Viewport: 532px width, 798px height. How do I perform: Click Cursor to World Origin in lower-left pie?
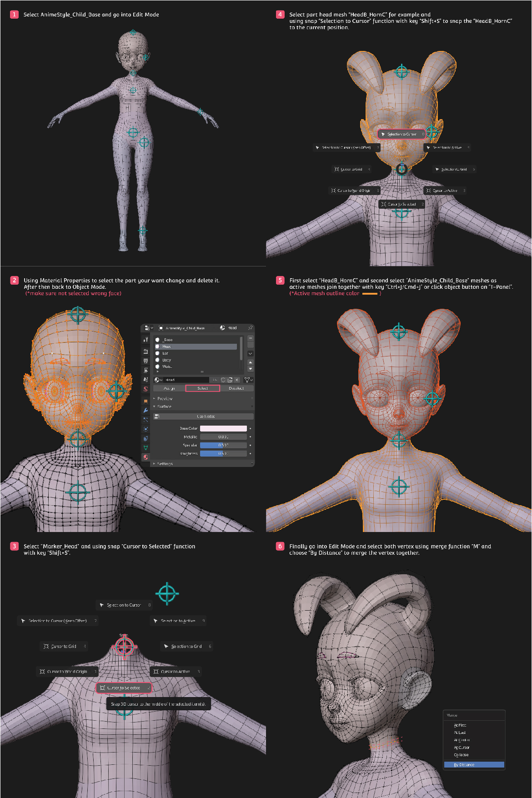pyautogui.click(x=67, y=672)
